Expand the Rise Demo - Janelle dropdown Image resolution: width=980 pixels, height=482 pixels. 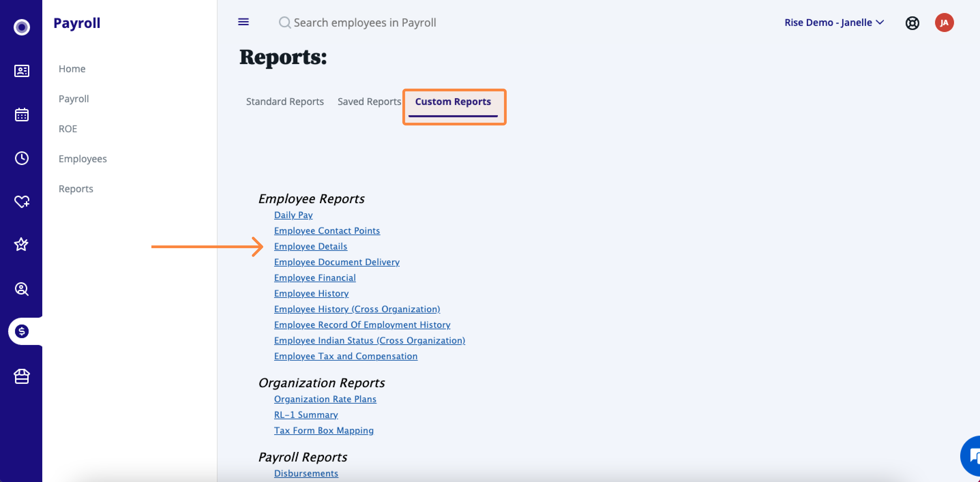tap(834, 22)
